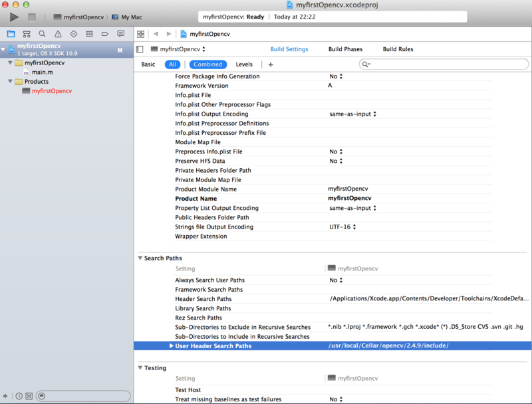
Task: Open the Project navigator folder icon
Action: [x=11, y=34]
